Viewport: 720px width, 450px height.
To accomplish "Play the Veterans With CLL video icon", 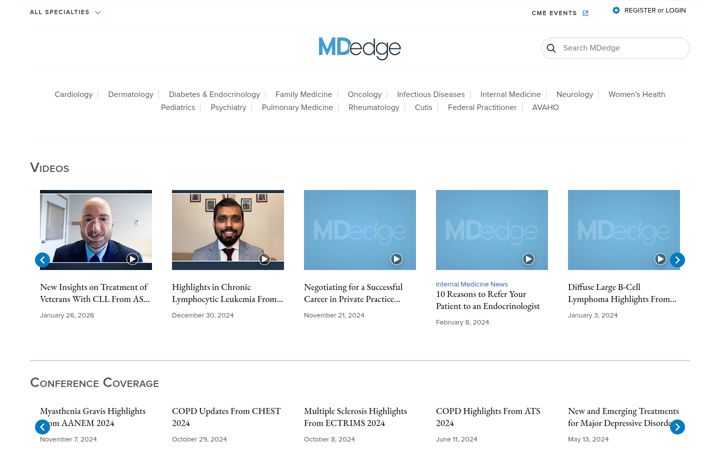I will pos(132,259).
